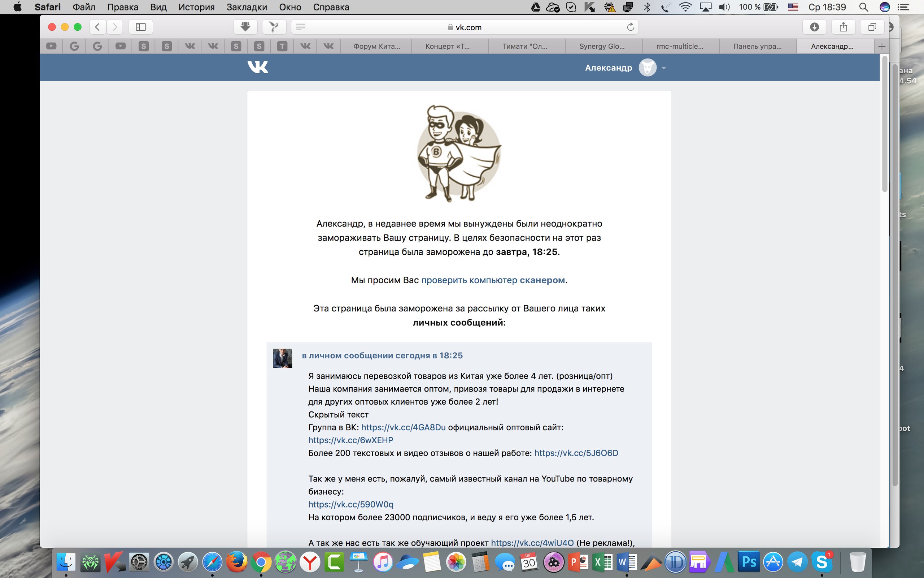Open Telegram from the Dock
924x578 pixels.
pyautogui.click(x=797, y=562)
